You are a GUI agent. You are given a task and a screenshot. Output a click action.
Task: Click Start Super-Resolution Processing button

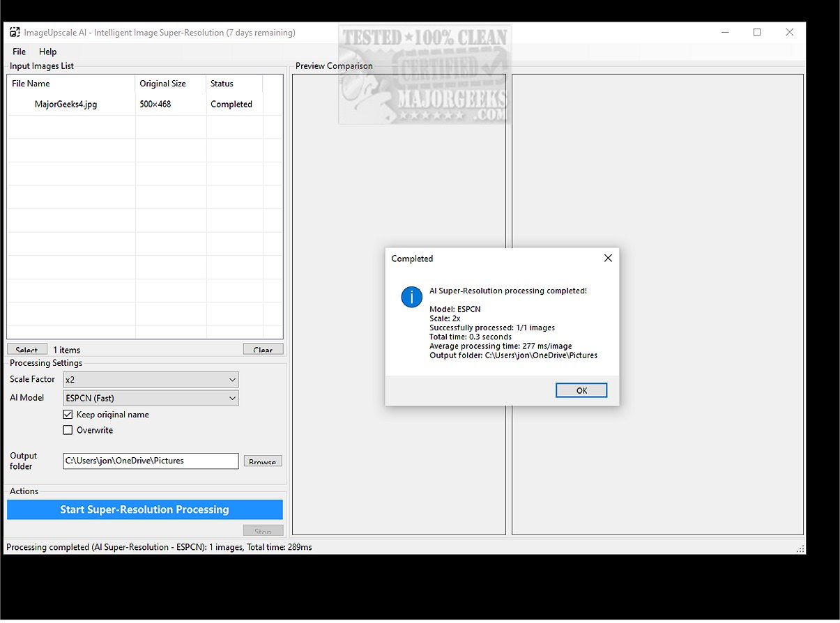145,509
